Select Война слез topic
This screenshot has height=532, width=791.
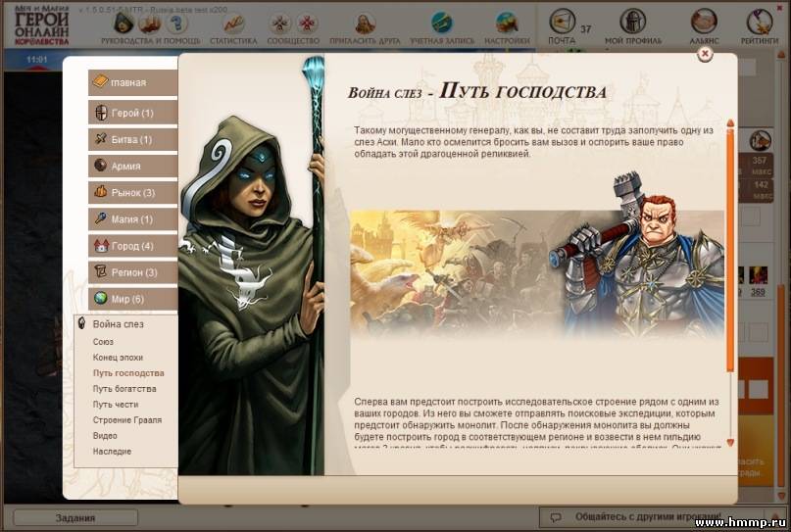point(118,324)
